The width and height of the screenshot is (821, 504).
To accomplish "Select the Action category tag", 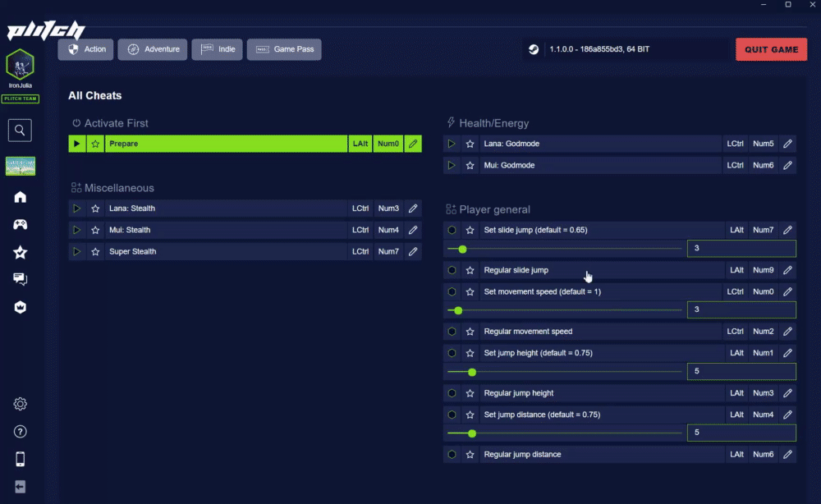I will pos(86,49).
